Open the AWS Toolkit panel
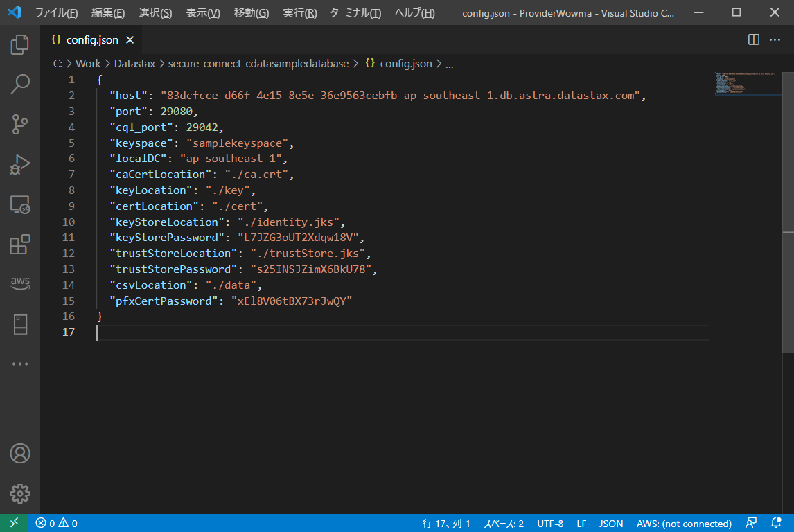The image size is (794, 532). pyautogui.click(x=20, y=283)
